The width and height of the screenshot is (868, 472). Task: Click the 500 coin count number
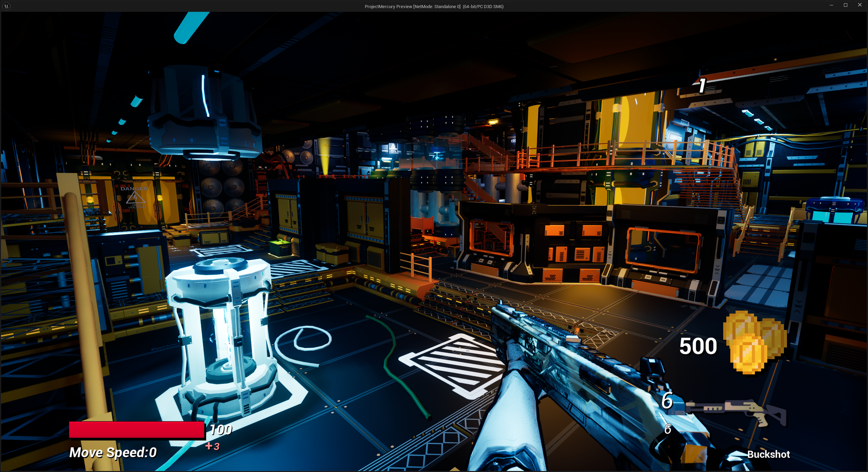(x=698, y=346)
